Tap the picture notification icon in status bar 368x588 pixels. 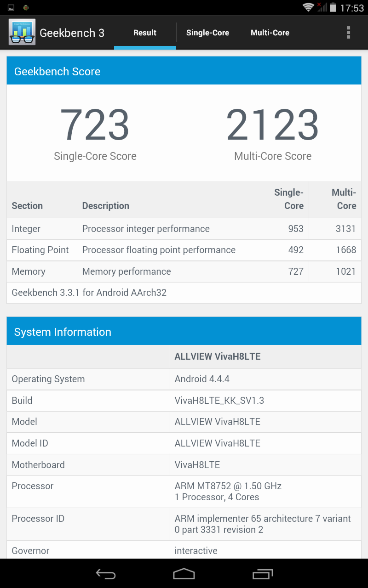(x=11, y=8)
